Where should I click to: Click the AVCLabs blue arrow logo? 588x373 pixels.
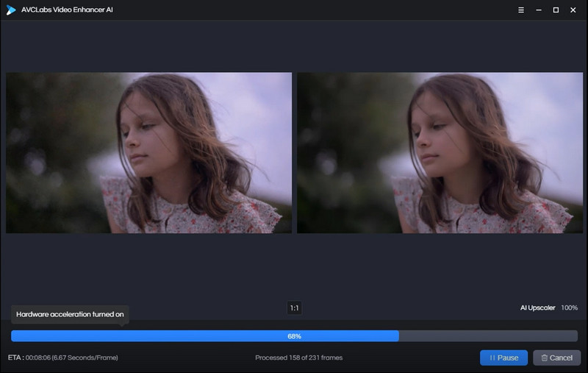point(11,10)
